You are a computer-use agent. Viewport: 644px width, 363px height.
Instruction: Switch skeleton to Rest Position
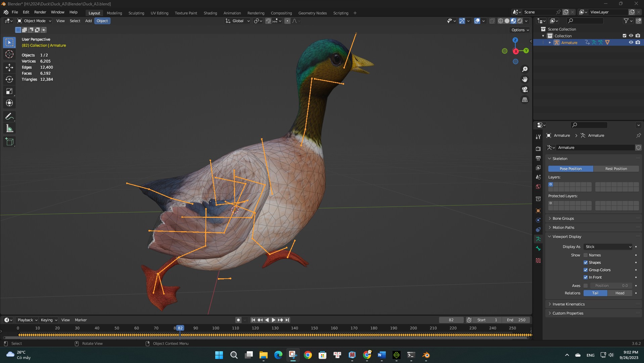point(616,168)
